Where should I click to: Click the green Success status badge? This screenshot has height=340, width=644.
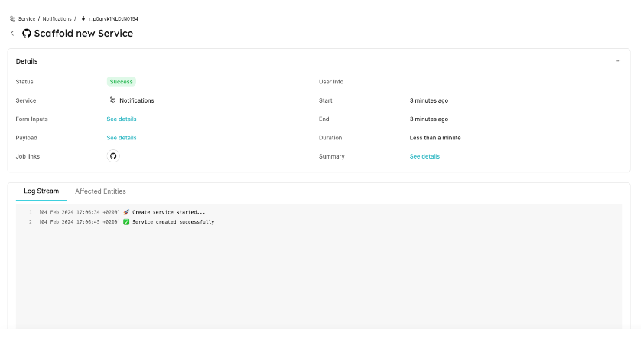pyautogui.click(x=121, y=82)
